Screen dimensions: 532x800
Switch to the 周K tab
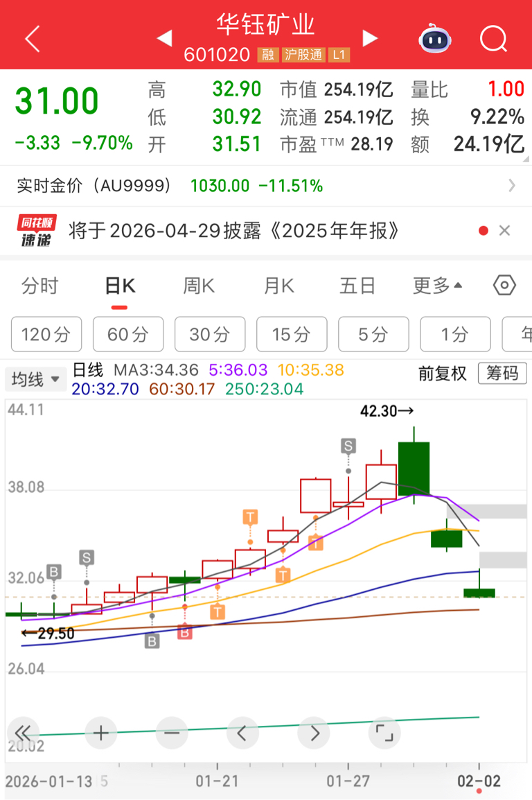199,286
